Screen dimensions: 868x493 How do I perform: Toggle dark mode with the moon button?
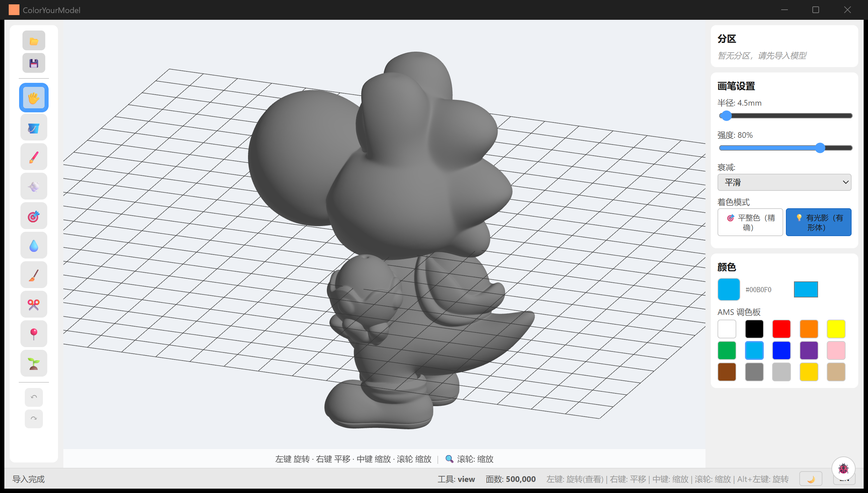click(811, 479)
